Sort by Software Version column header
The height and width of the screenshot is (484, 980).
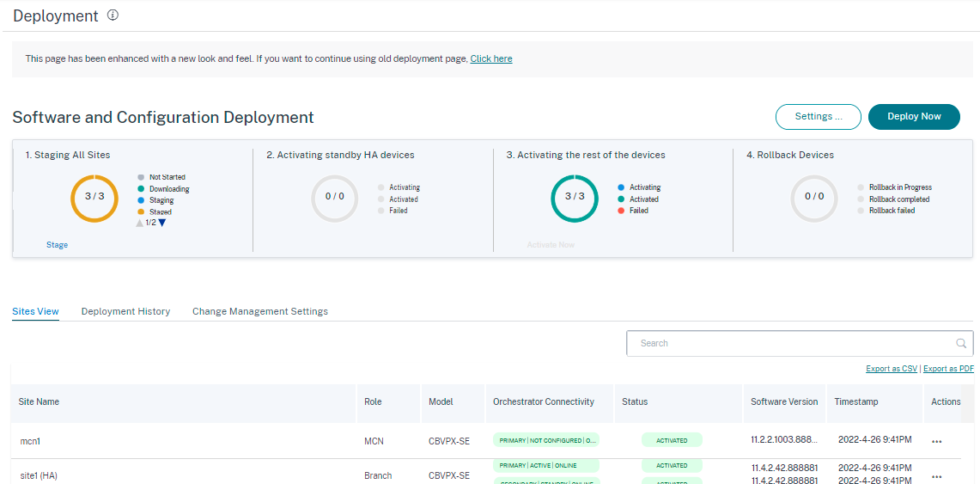tap(784, 402)
